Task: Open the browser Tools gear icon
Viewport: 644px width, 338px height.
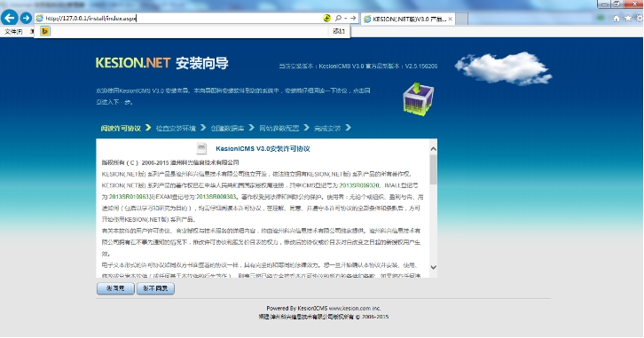Action: (x=640, y=18)
